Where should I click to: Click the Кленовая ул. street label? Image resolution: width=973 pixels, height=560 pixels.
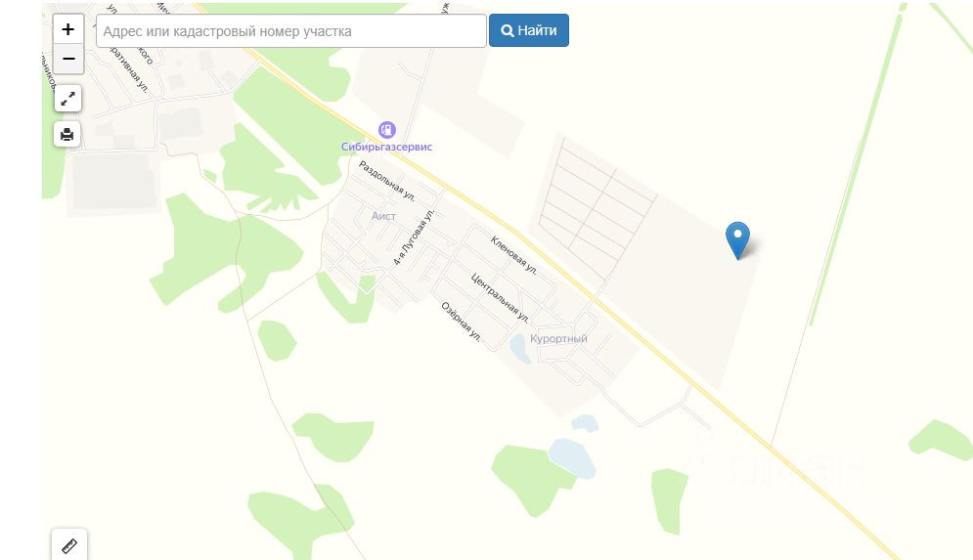click(513, 255)
